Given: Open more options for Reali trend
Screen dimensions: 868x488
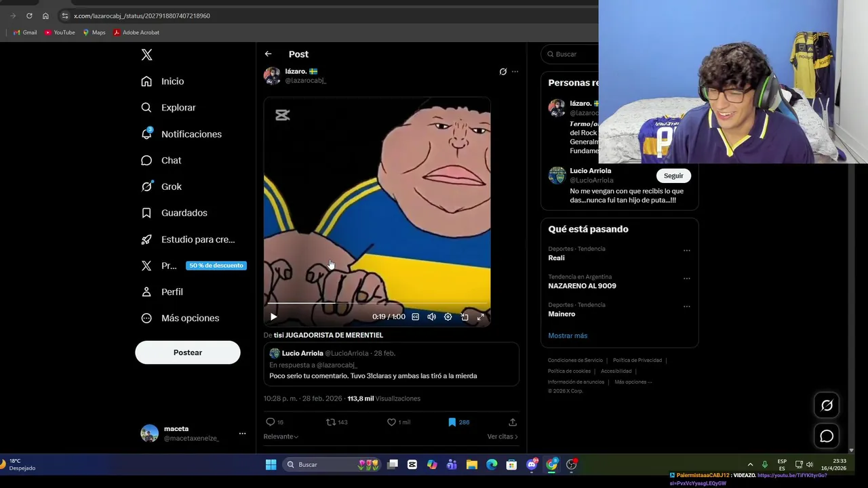Looking at the screenshot, I should (687, 250).
